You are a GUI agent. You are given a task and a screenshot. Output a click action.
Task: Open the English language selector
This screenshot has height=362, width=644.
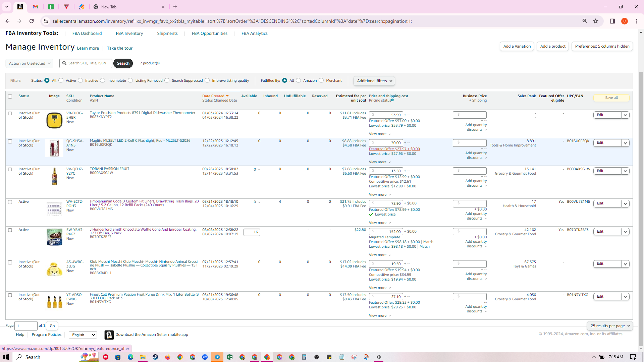(x=83, y=335)
